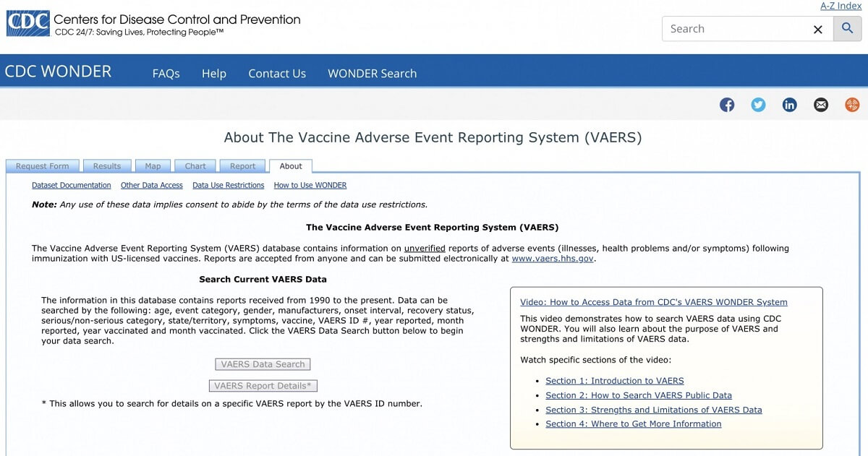Open Data Use Restrictions link

(x=229, y=186)
